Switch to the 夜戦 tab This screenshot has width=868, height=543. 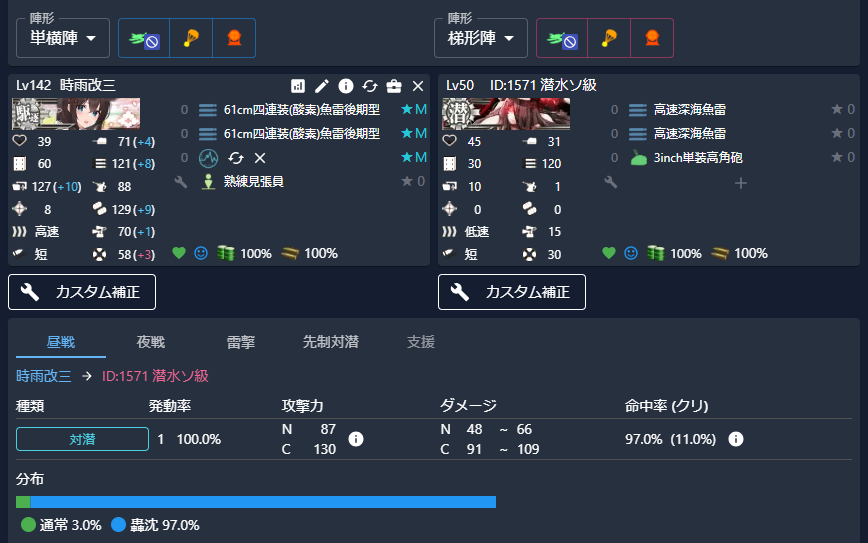click(151, 342)
